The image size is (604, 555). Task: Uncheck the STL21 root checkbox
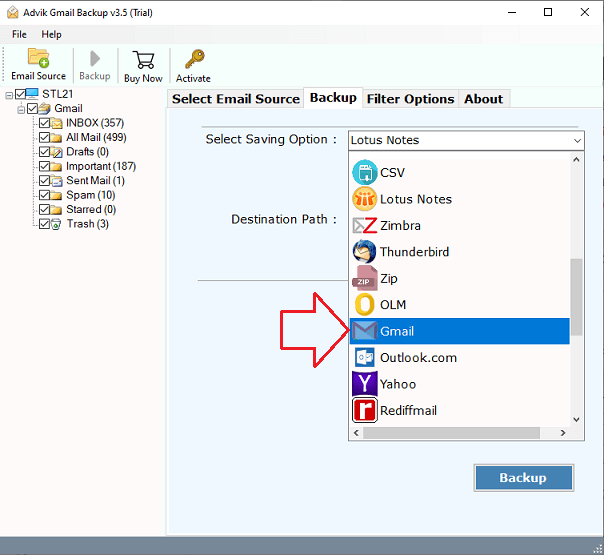[20, 94]
